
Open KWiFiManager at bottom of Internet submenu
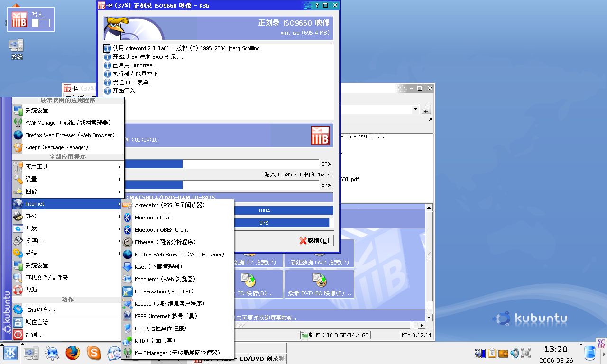coord(178,353)
